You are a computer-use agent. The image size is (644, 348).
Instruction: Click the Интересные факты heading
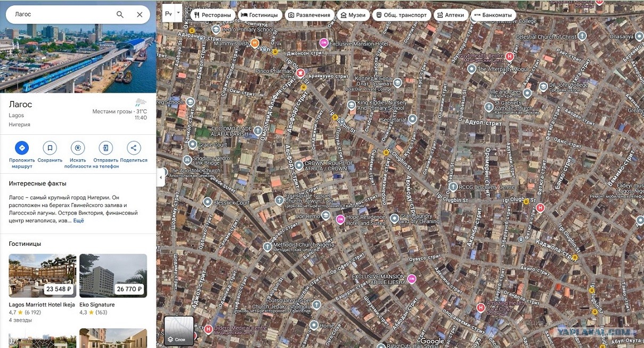point(37,183)
